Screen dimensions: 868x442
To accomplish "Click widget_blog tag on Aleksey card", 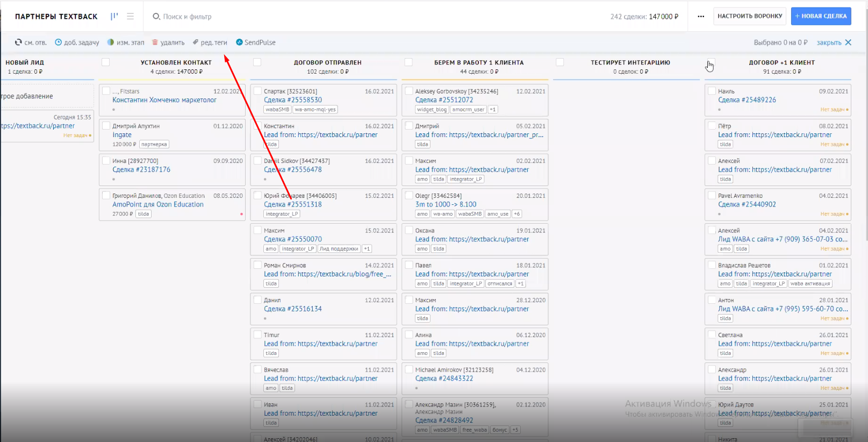I will [432, 110].
